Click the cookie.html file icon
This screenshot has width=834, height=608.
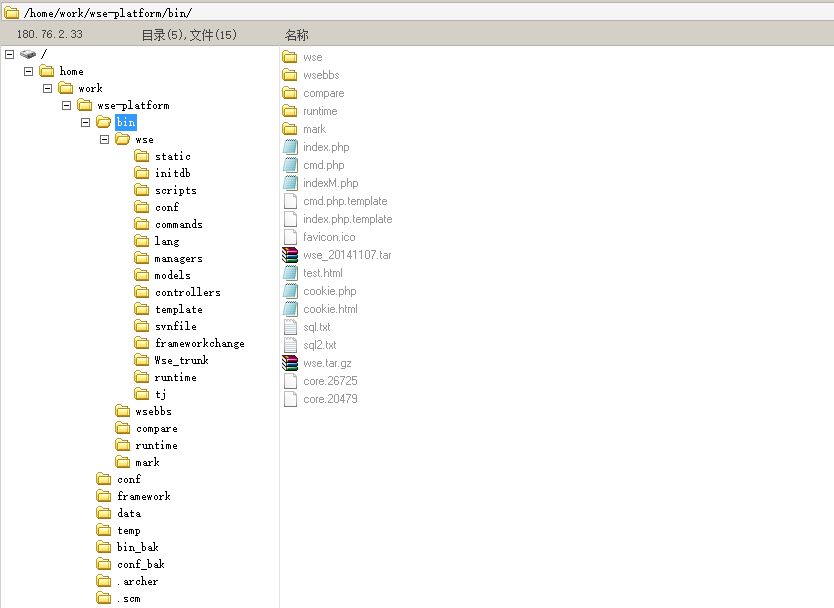290,309
